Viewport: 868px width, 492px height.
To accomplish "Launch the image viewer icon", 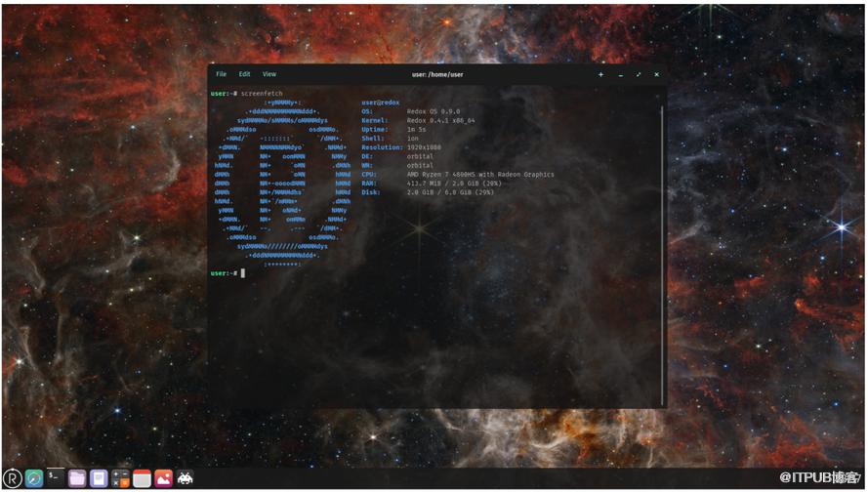I will point(163,478).
